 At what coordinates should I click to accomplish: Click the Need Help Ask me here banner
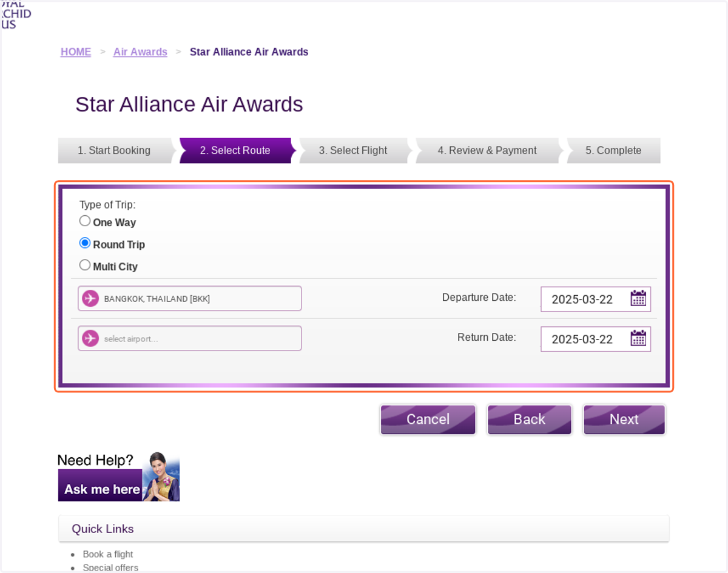(119, 477)
